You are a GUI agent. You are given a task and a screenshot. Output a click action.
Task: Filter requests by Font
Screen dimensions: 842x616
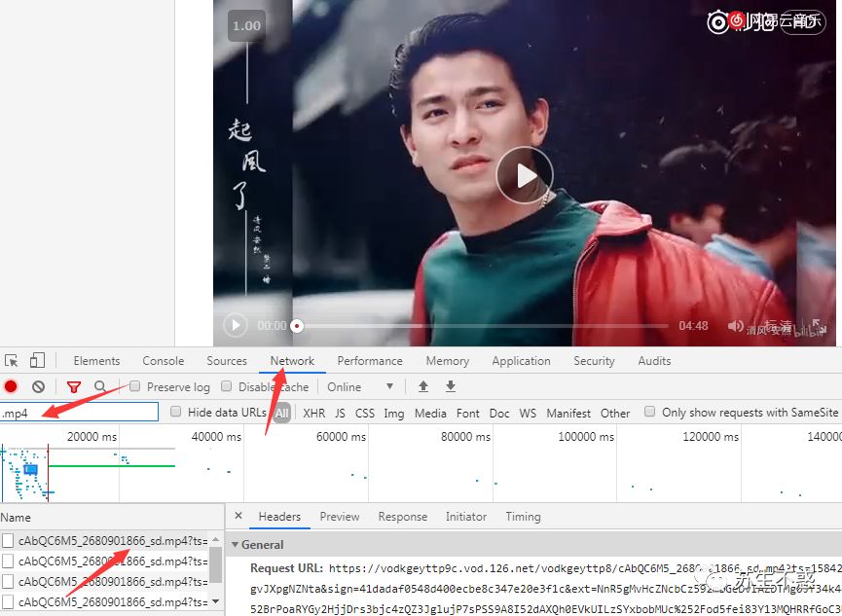[467, 413]
